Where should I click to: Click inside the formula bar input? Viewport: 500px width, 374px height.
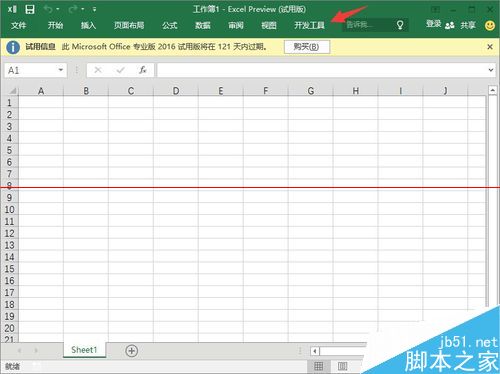click(321, 70)
